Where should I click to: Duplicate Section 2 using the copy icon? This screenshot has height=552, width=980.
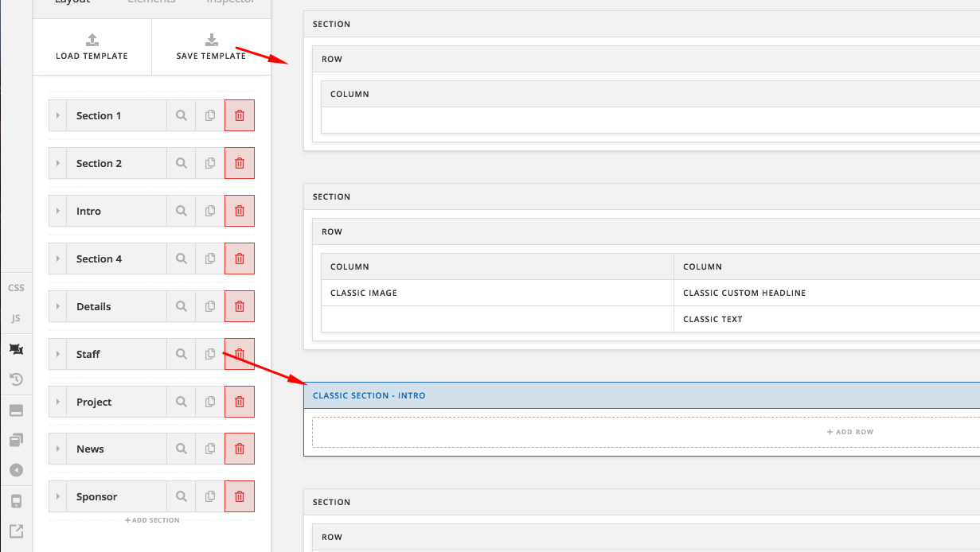pos(210,163)
